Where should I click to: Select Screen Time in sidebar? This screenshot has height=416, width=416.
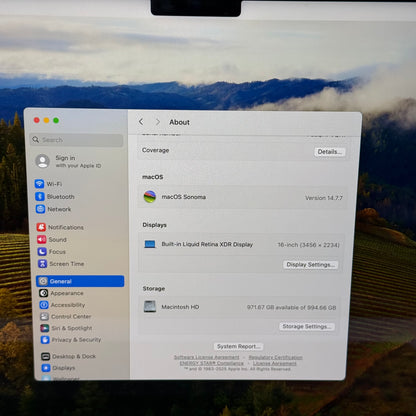point(61,264)
